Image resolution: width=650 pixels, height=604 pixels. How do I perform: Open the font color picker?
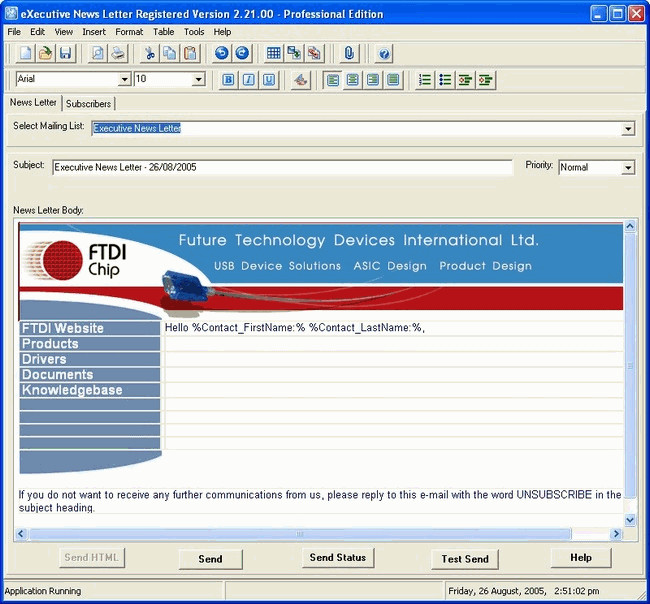pos(301,80)
